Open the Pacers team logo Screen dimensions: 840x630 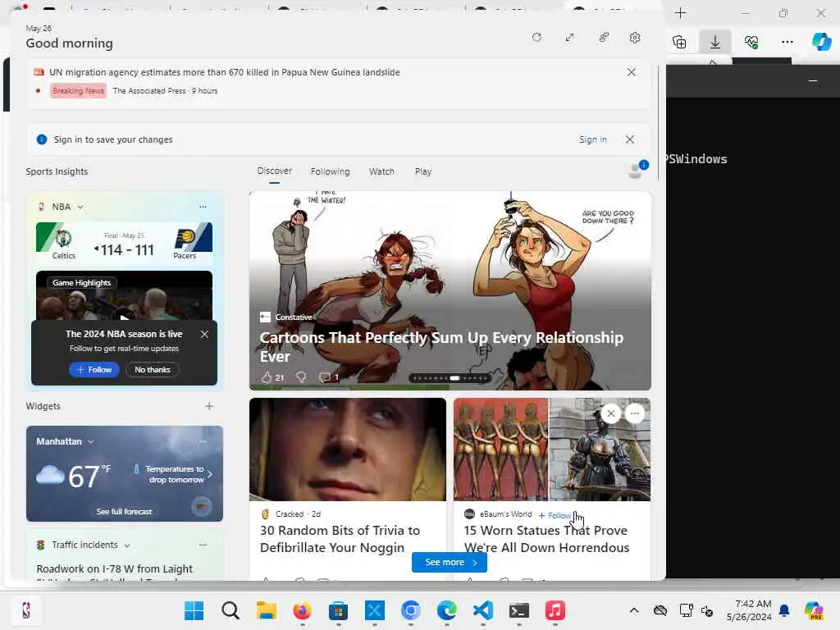(x=185, y=237)
